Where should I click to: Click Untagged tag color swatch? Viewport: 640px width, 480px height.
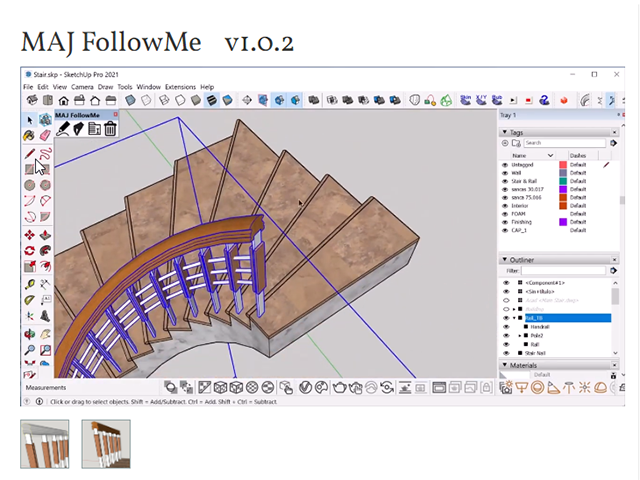tap(563, 165)
